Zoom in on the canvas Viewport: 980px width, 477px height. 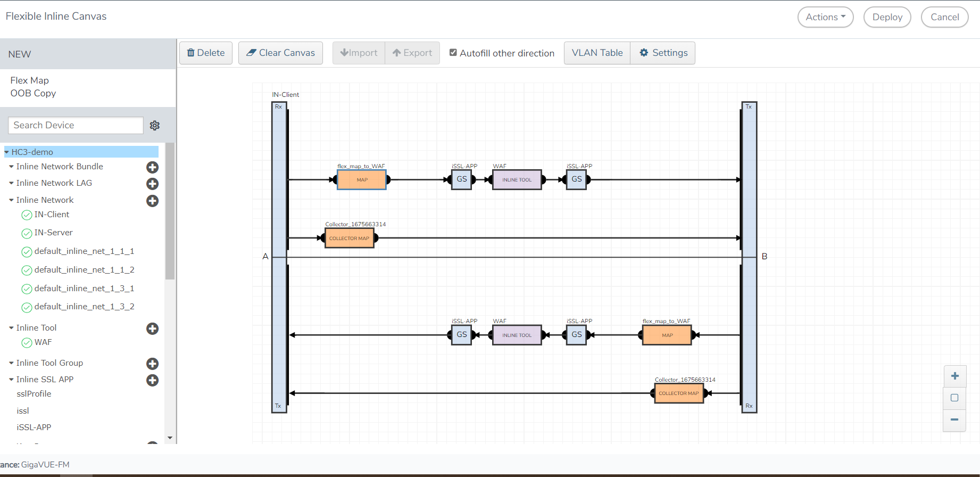click(x=955, y=376)
